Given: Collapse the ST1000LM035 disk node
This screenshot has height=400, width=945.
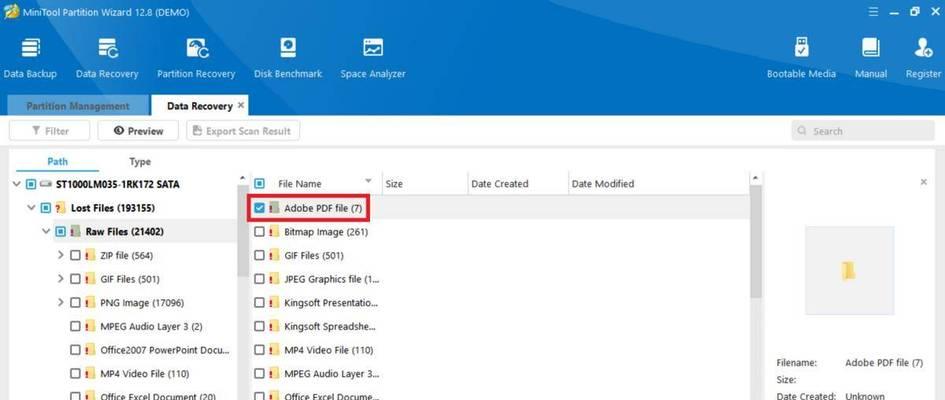Looking at the screenshot, I should (x=16, y=184).
